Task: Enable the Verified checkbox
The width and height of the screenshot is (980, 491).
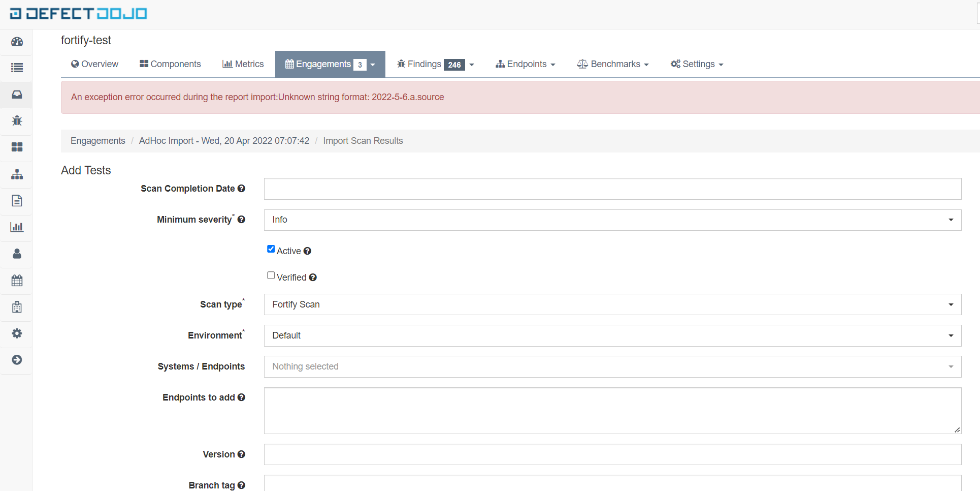Action: tap(271, 275)
